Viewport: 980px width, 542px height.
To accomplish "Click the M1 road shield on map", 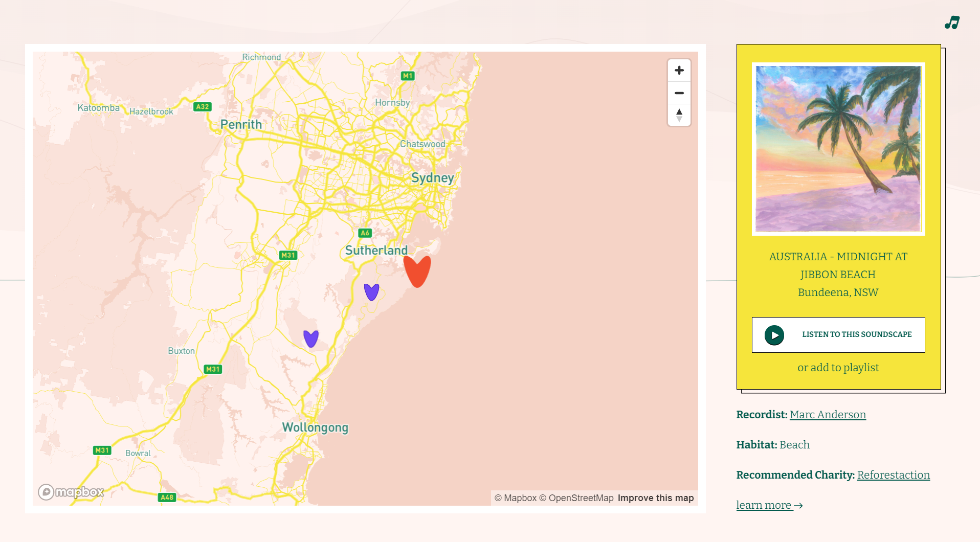I will click(x=408, y=76).
